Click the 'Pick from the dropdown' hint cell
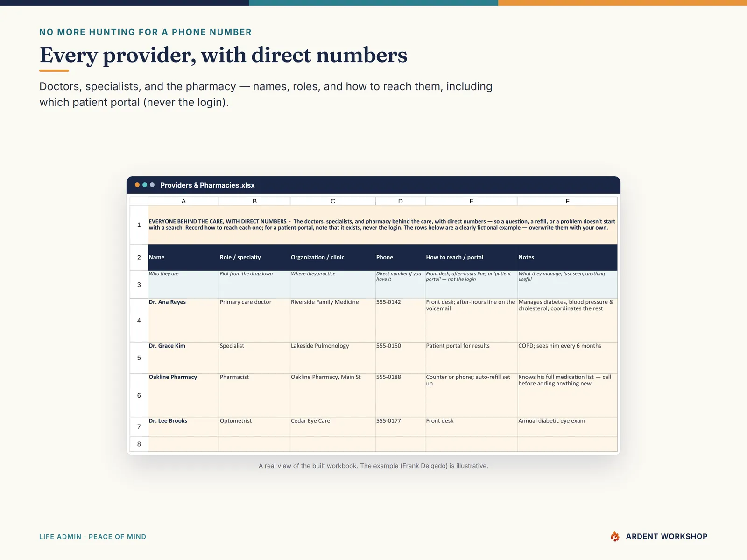Viewport: 747px width, 560px height. click(254, 285)
